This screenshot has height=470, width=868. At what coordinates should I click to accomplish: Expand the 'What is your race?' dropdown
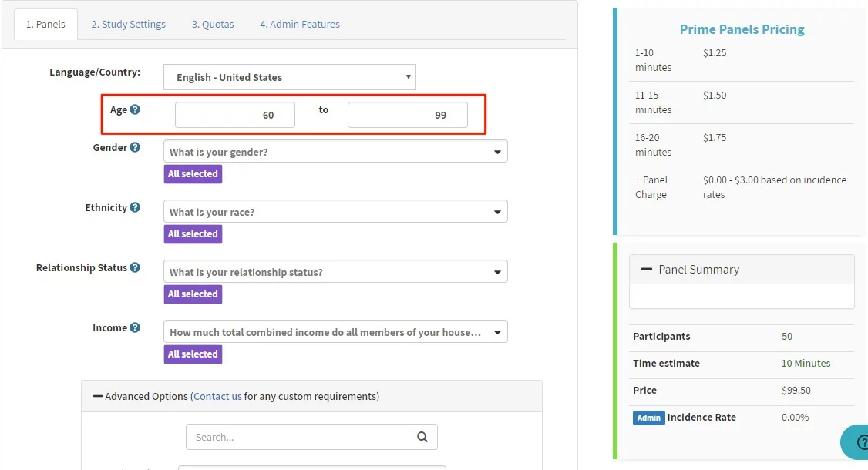(335, 212)
